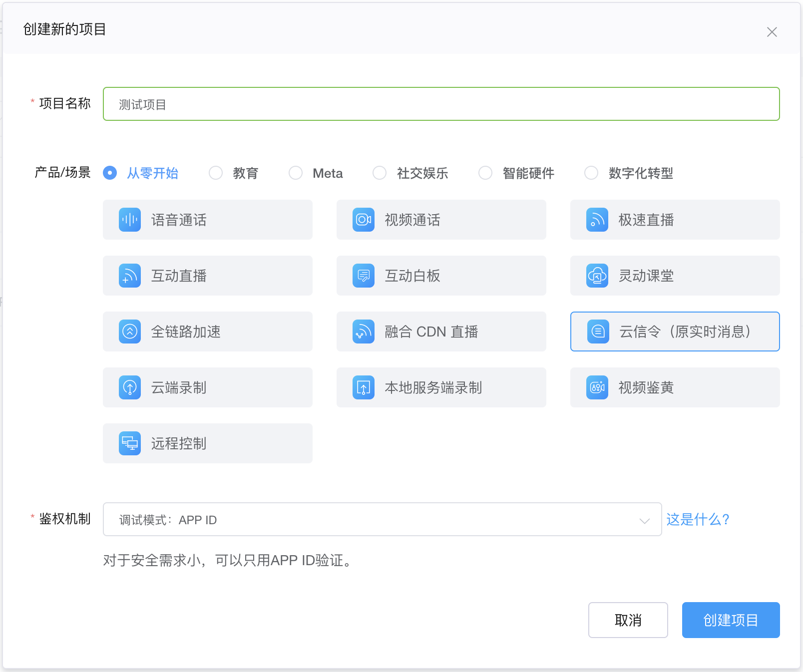The height and width of the screenshot is (672, 803).
Task: Click the 云信令 message icon
Action: [x=598, y=332]
